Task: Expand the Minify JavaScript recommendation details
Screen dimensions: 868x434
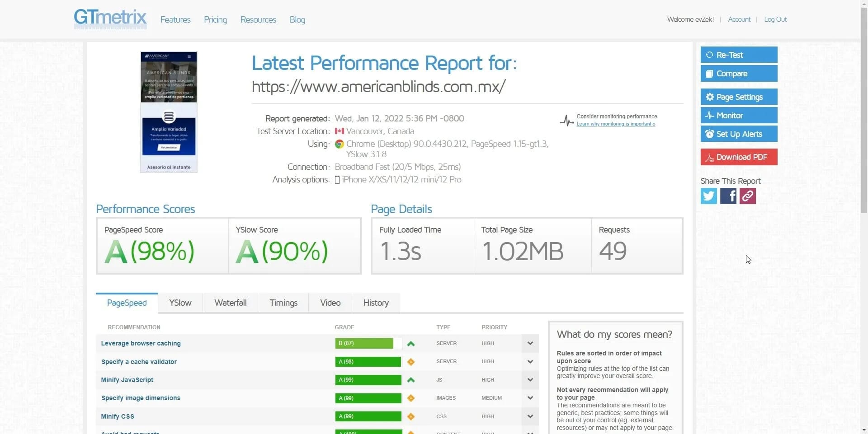Action: coord(529,380)
